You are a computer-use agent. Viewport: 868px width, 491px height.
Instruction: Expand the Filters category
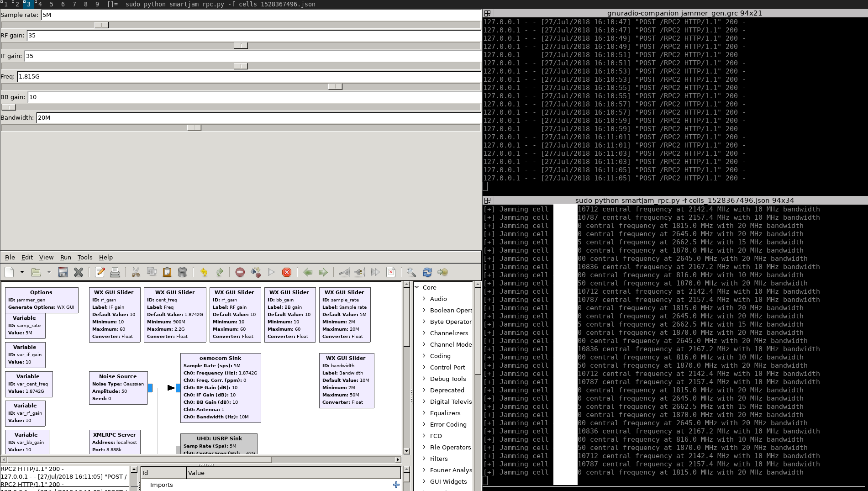point(424,459)
